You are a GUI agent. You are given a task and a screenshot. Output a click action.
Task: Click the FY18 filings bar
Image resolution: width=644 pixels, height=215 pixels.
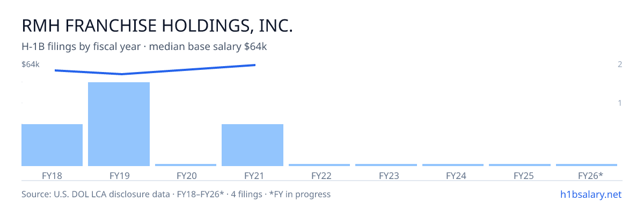pos(52,145)
